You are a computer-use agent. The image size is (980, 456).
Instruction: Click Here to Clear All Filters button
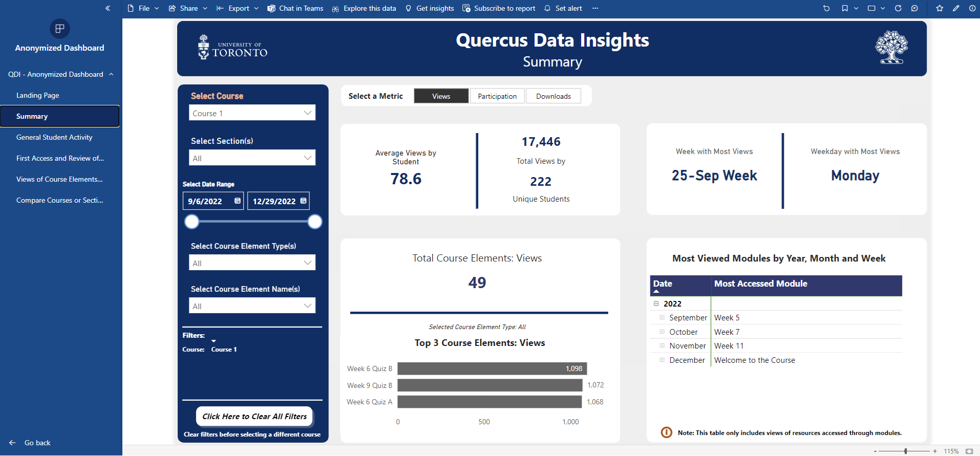(x=254, y=417)
